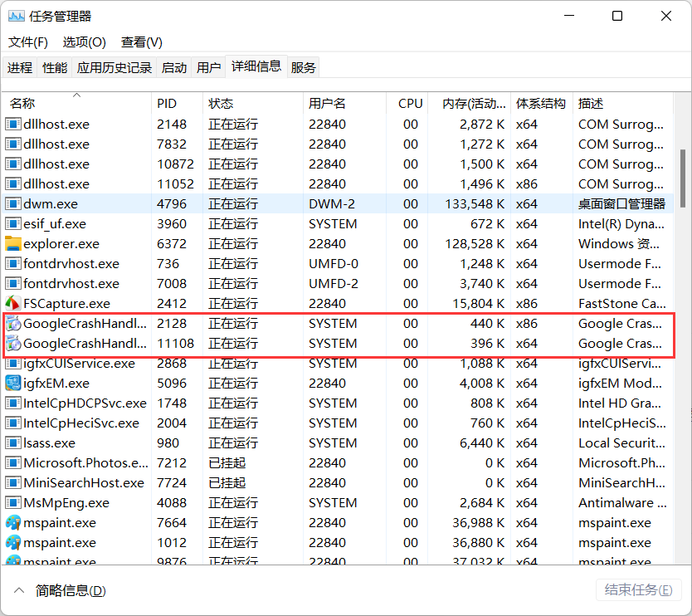Switch to the 进程 tab
Viewport: 692px width, 616px height.
[x=20, y=67]
